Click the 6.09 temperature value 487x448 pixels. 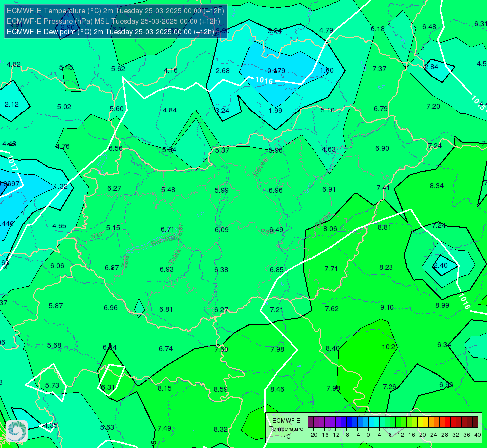[x=222, y=230]
